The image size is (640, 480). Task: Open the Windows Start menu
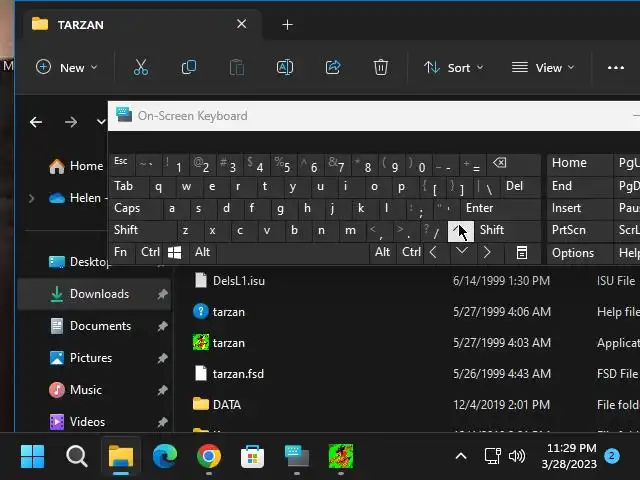[x=32, y=456]
